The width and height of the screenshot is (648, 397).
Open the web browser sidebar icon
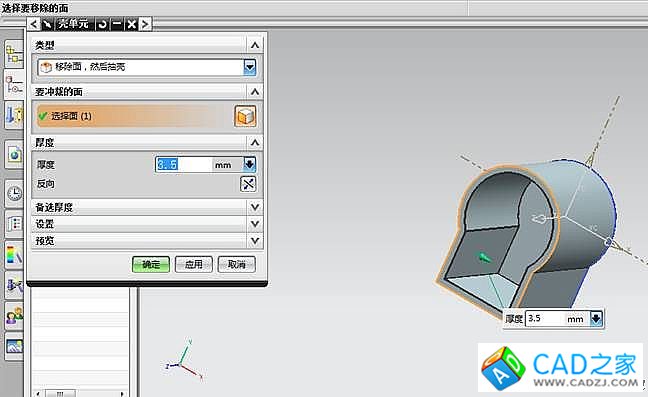(x=14, y=155)
